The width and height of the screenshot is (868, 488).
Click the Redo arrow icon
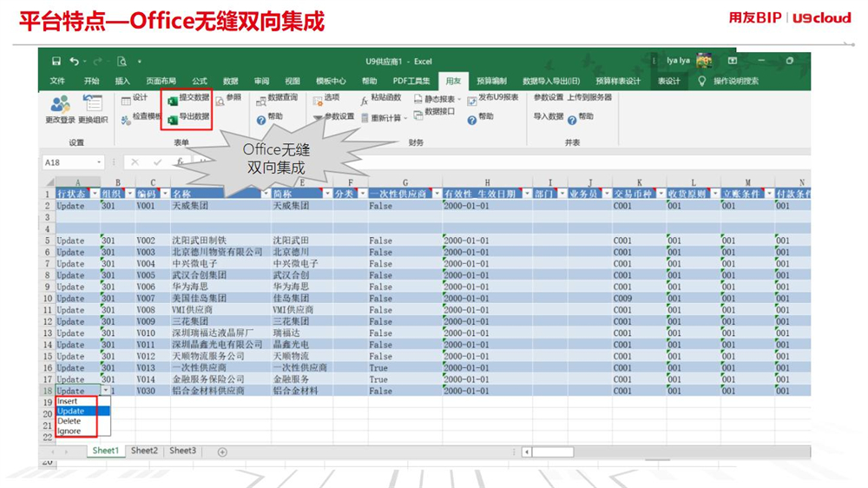tap(97, 61)
